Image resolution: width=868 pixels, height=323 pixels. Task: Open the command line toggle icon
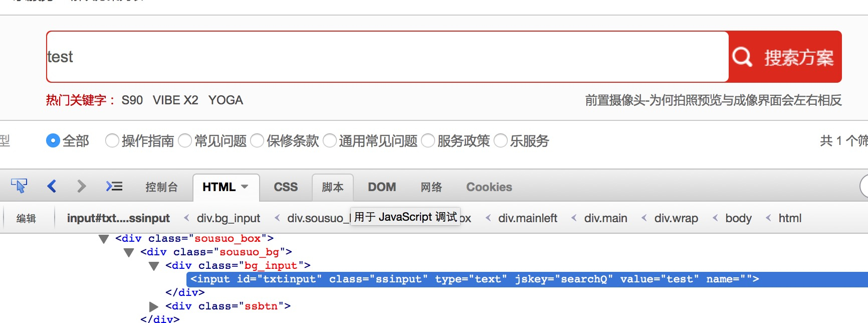point(114,187)
